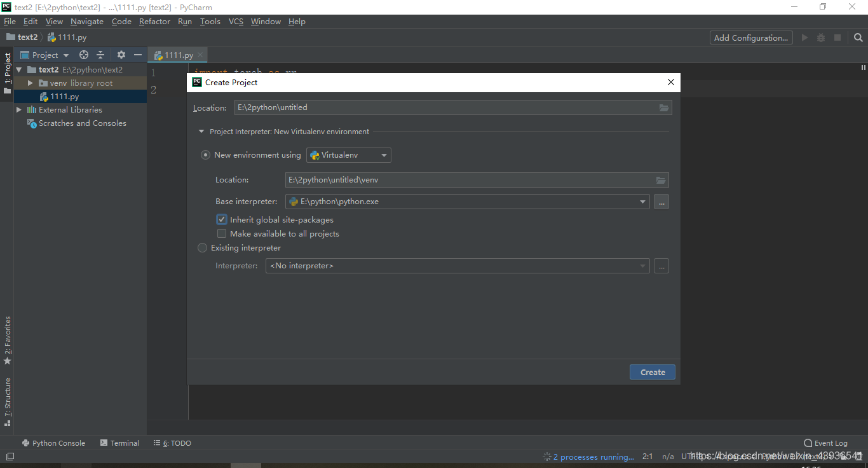Click the Stop square icon in toolbar
Viewport: 868px width, 468px height.
837,38
